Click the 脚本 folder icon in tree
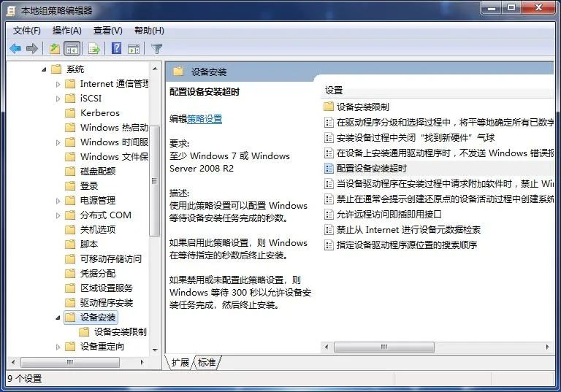561x392 pixels. (70, 244)
